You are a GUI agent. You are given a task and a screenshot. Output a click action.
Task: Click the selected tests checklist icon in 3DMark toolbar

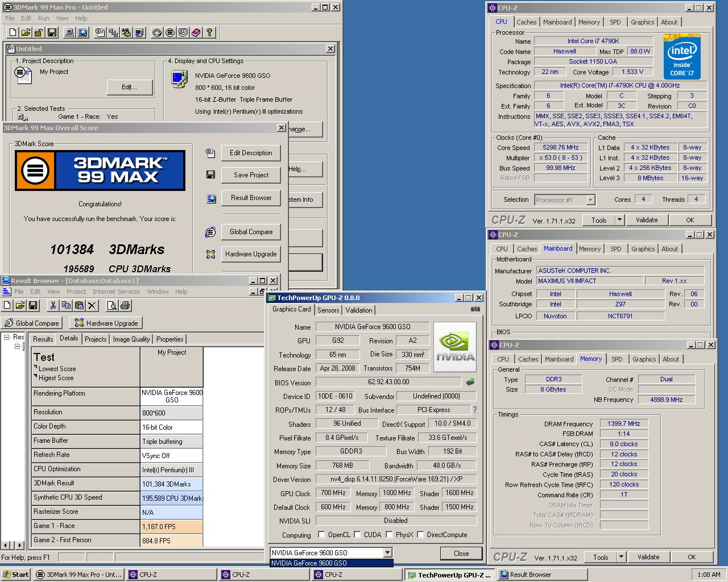(113, 32)
